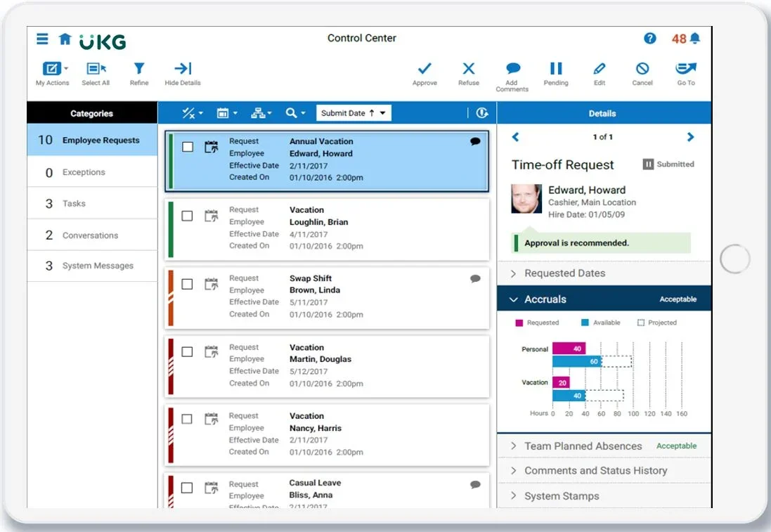Check the Bliss, Anna Casual Leave checkbox
771x532 pixels.
tap(188, 488)
